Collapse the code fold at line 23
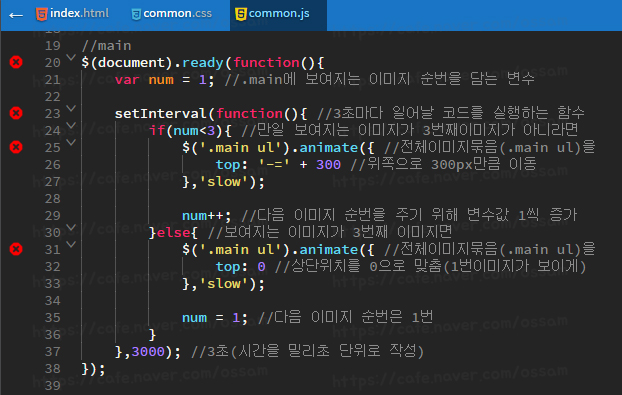The image size is (622, 395). [x=71, y=109]
